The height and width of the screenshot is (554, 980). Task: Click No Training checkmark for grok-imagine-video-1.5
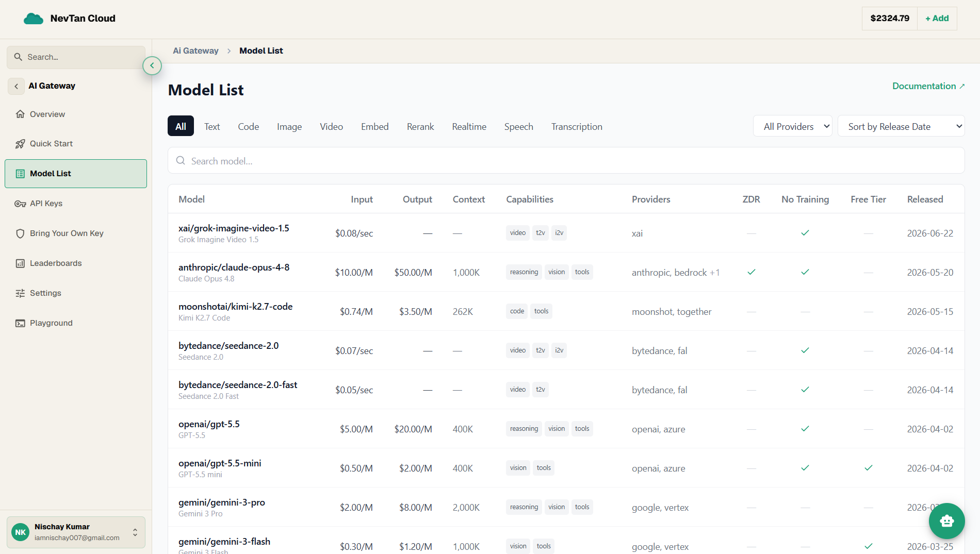pyautogui.click(x=805, y=233)
